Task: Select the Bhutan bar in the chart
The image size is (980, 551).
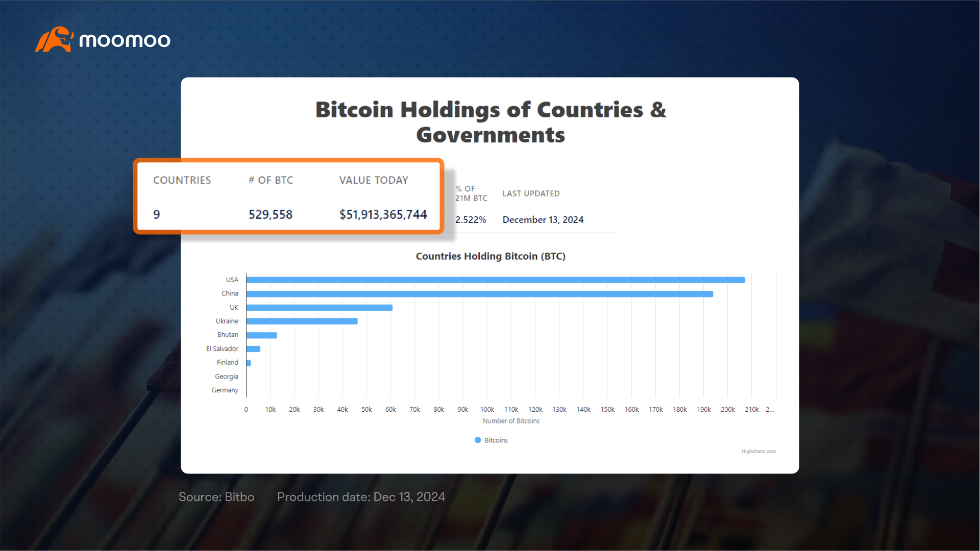Action: click(262, 335)
